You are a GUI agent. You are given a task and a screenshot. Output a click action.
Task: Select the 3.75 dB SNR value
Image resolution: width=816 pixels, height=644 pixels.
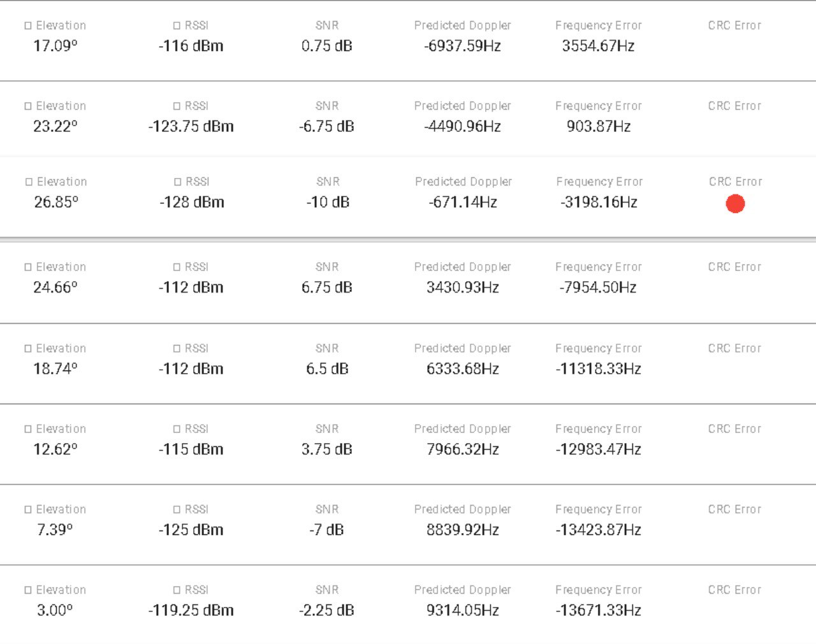[x=326, y=450]
